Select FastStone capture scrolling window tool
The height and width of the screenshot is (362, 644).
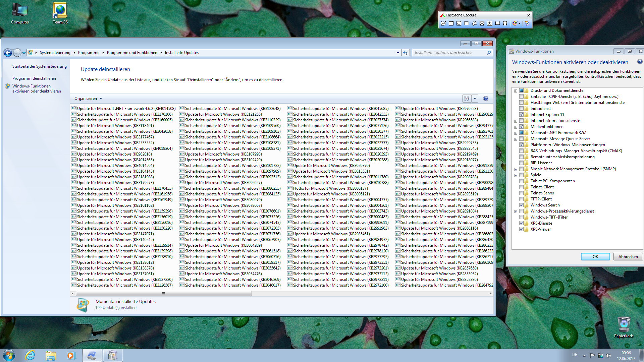(x=490, y=23)
